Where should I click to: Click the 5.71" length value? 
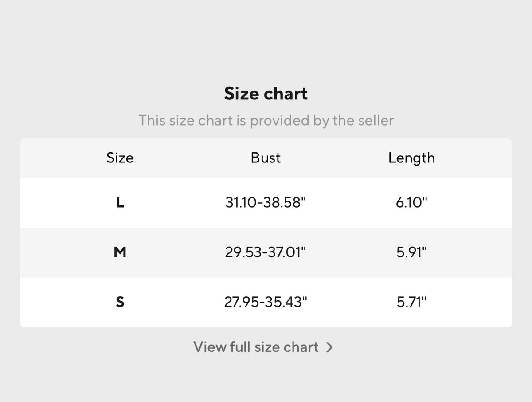411,302
